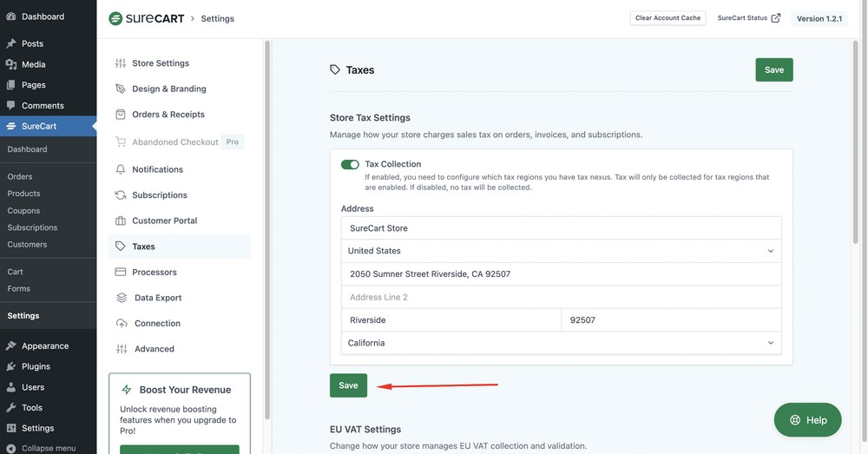Go to Orders & Receipts settings
This screenshot has width=868, height=454.
click(x=180, y=114)
